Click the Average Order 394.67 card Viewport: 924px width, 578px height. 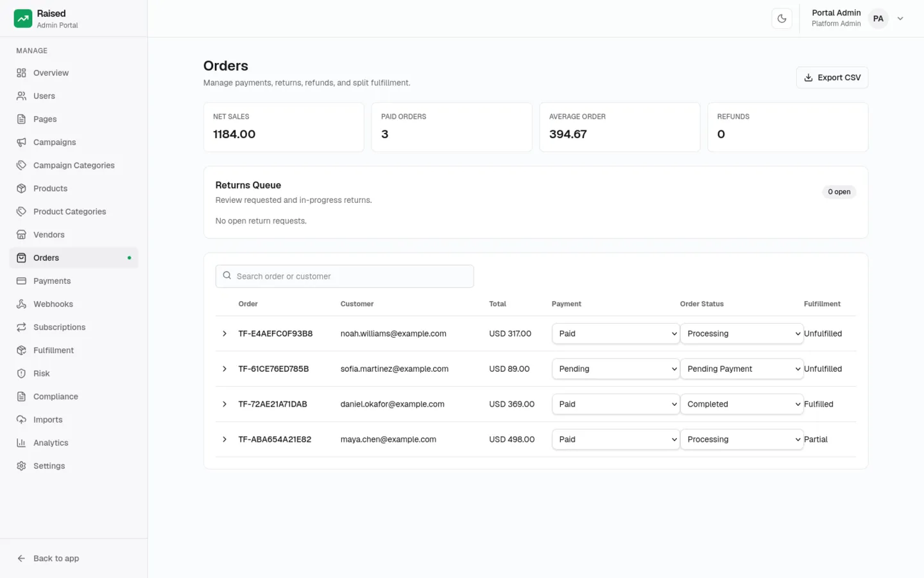620,127
